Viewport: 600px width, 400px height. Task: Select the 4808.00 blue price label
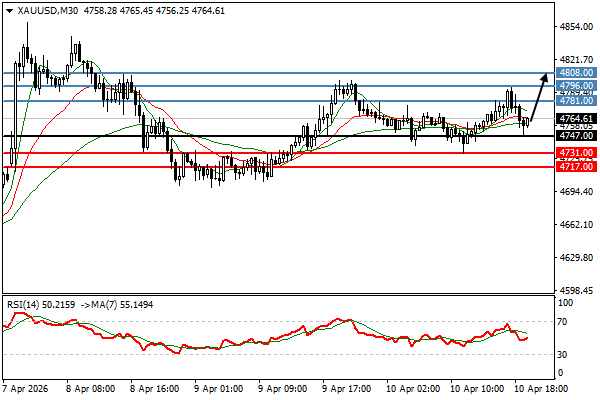(x=574, y=73)
